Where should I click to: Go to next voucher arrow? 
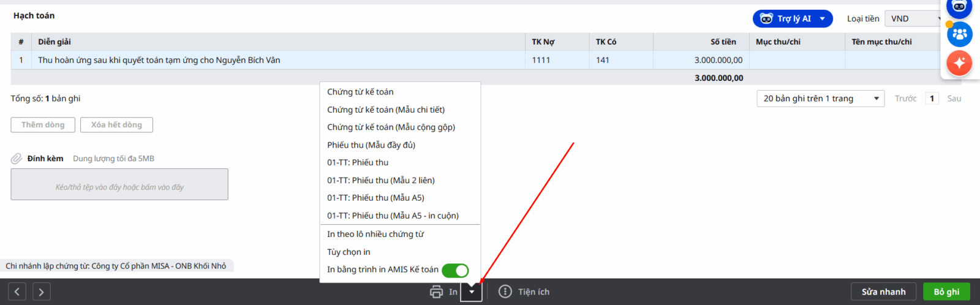click(x=41, y=292)
